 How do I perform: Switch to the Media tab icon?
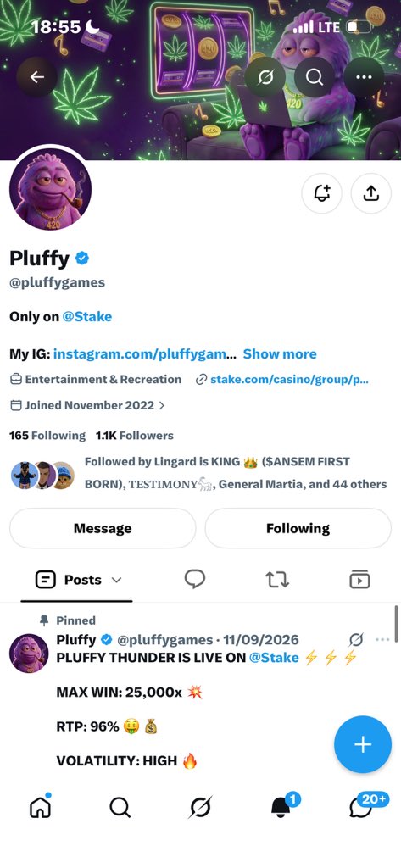click(x=360, y=580)
